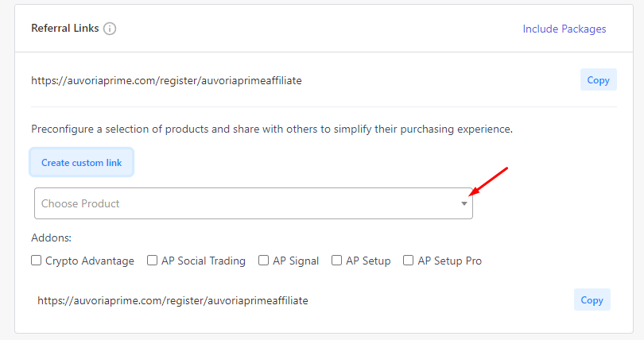
Task: Click the top referral URL text
Action: [166, 80]
